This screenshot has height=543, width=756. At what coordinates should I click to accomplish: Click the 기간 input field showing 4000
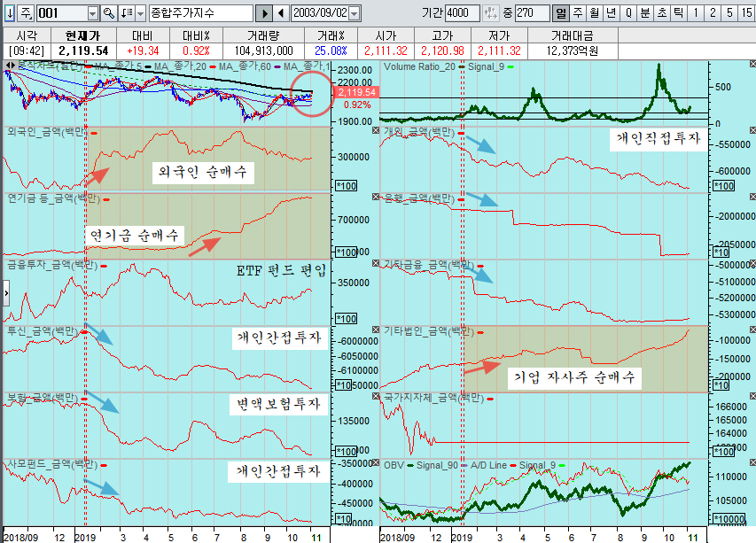(462, 14)
